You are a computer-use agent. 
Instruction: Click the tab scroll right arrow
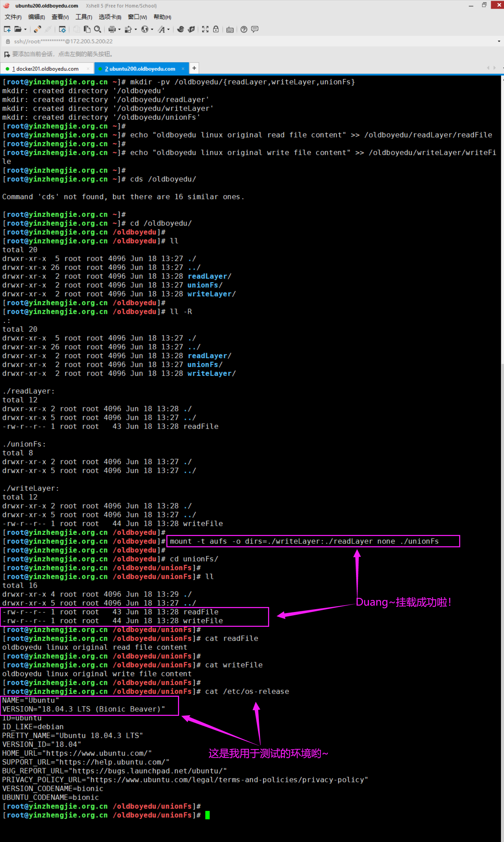point(494,68)
